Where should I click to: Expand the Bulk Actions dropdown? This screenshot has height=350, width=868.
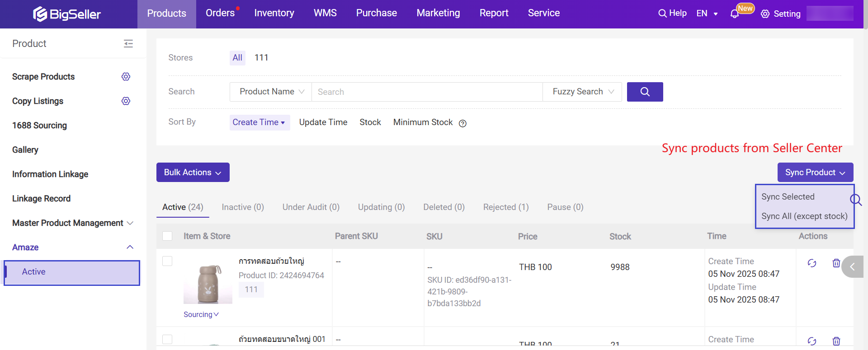coord(193,173)
